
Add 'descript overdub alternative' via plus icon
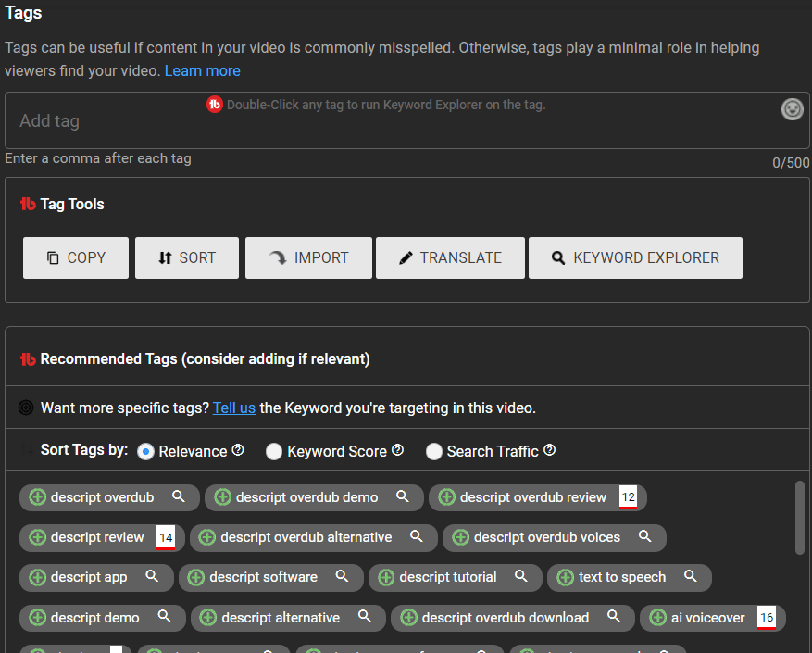(x=207, y=537)
